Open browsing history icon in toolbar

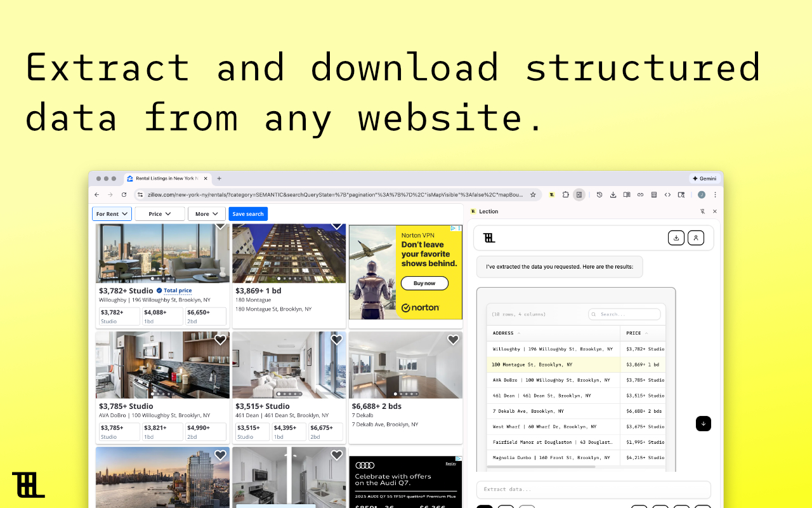point(599,195)
